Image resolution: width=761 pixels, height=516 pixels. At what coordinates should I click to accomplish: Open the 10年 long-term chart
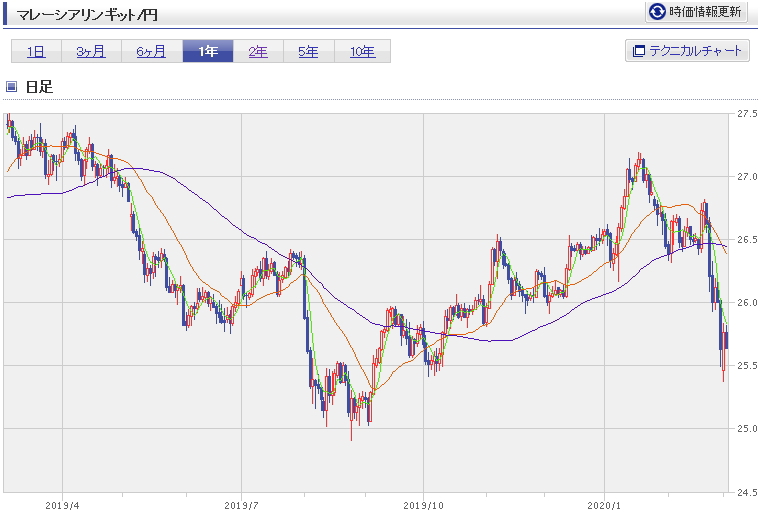point(363,51)
